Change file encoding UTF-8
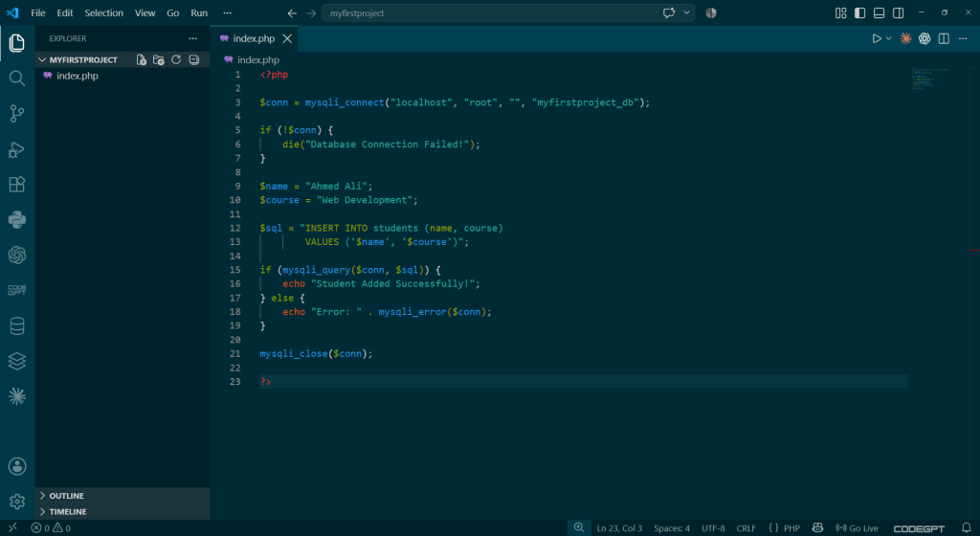980x536 pixels. (x=713, y=528)
